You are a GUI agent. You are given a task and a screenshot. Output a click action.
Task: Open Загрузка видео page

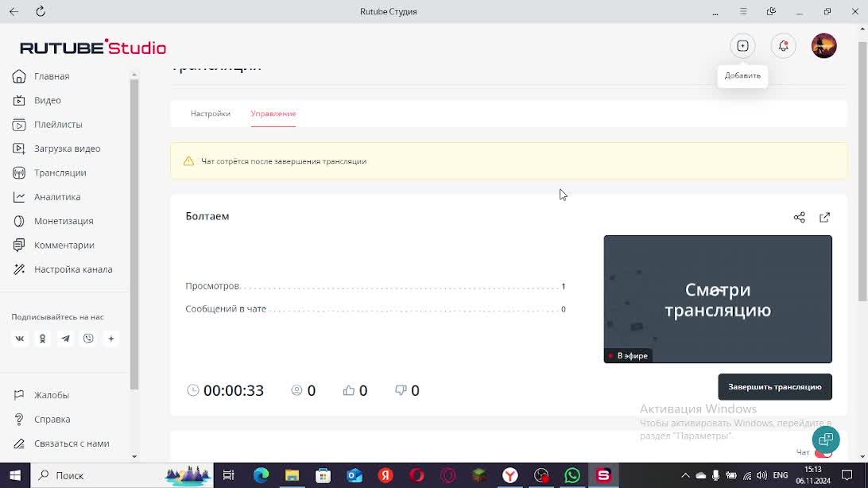click(67, 149)
